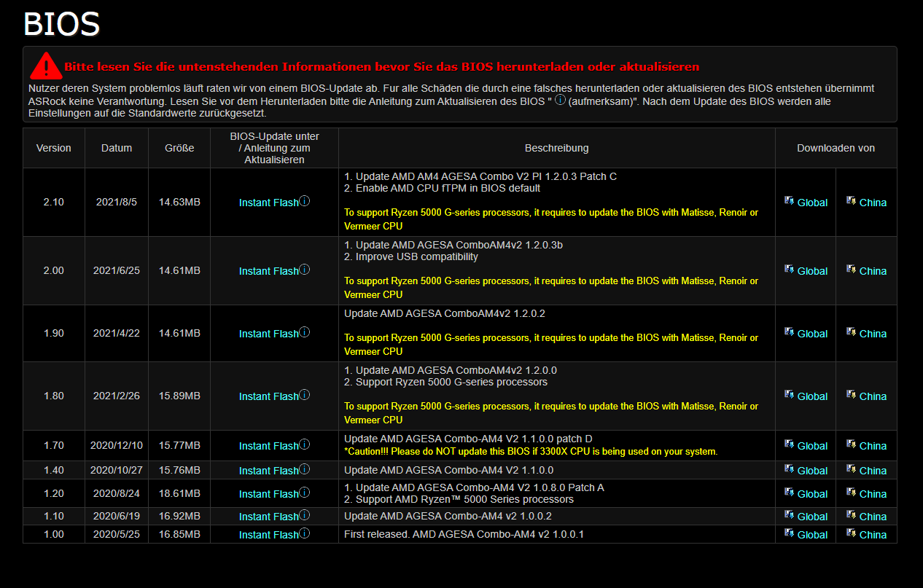Open Instant Flash link for version 2.10
923x588 pixels.
pyautogui.click(x=268, y=203)
